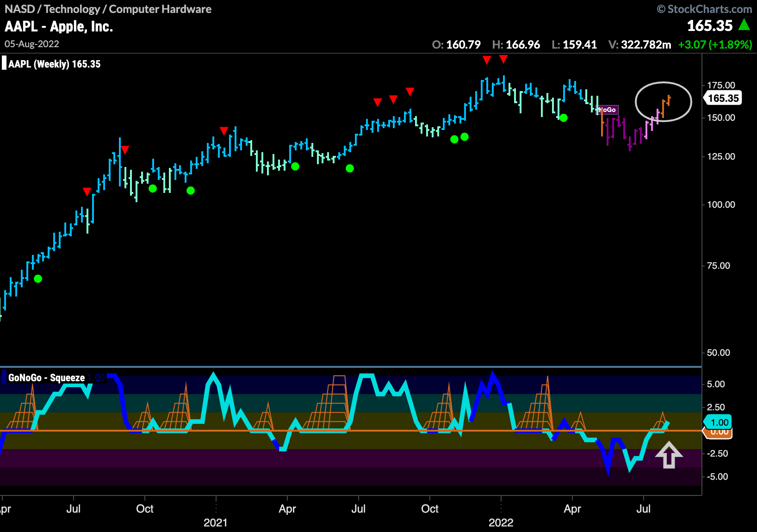Click the green dot beside the spring 2022 bars
Screen dimensions: 757x532
[x=564, y=118]
